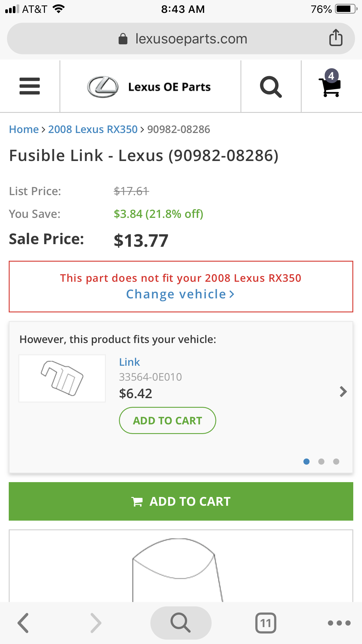Tap the browser forward arrow
362x644 pixels.
click(96, 623)
